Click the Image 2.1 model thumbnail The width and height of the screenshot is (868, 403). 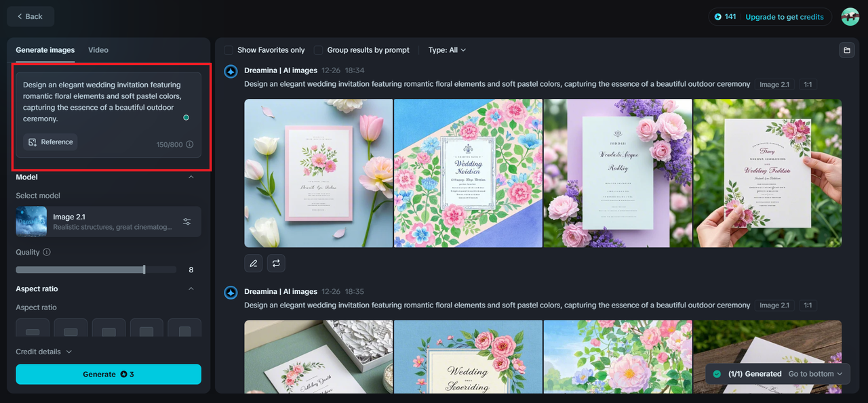click(31, 221)
